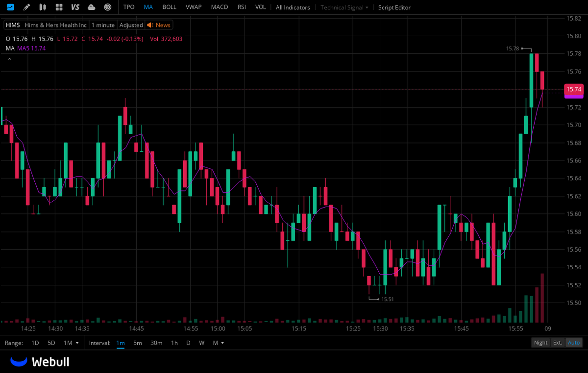Click the 15.78 high price marker
The width and height of the screenshot is (588, 373).
pos(513,48)
